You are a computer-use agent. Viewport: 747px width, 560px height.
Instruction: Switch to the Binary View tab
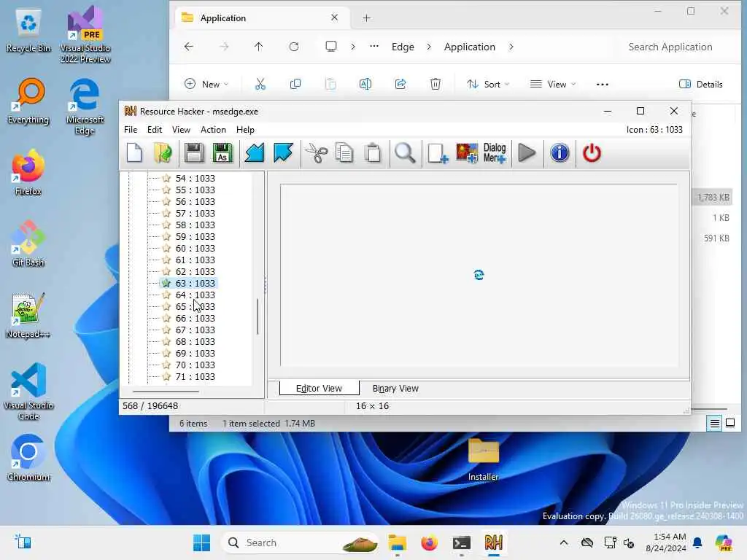click(395, 388)
